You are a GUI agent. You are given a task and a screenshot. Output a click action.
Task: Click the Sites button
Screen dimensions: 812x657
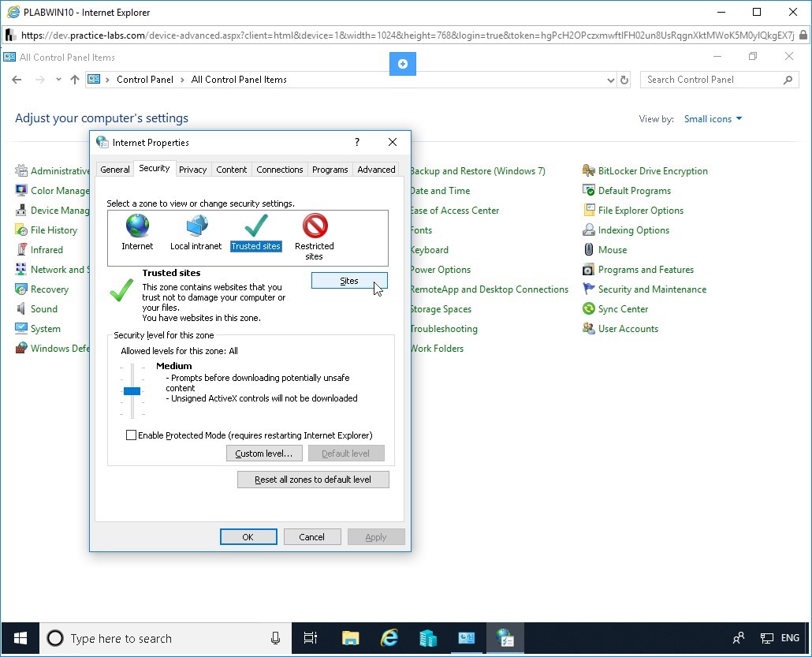[349, 281]
